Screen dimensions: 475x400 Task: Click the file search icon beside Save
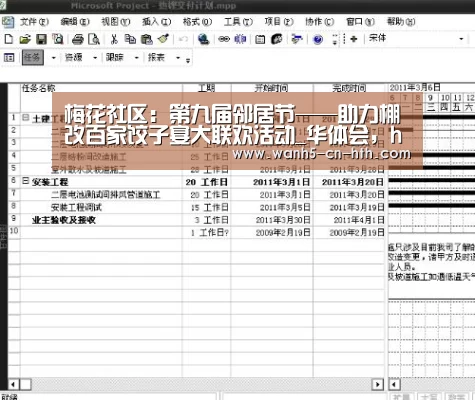coord(58,39)
